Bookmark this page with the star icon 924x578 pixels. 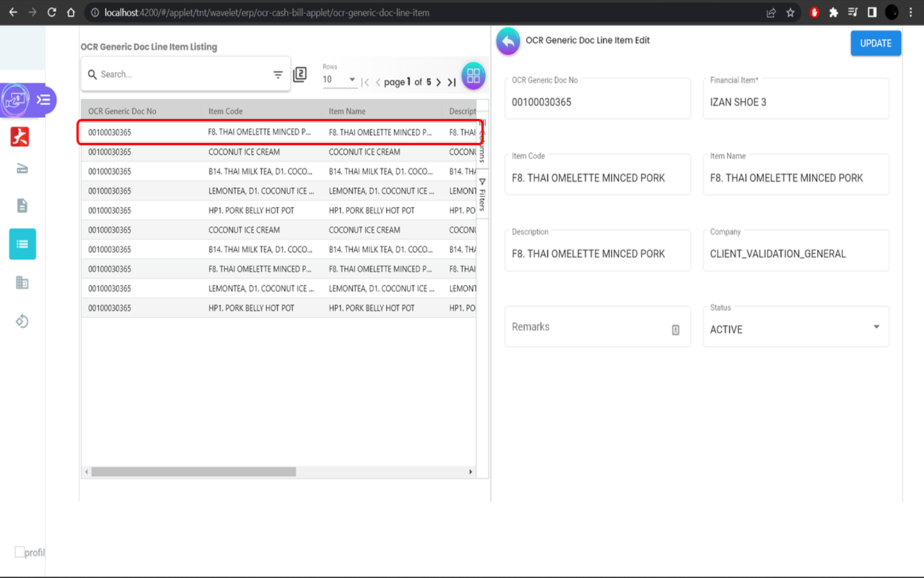tap(791, 12)
